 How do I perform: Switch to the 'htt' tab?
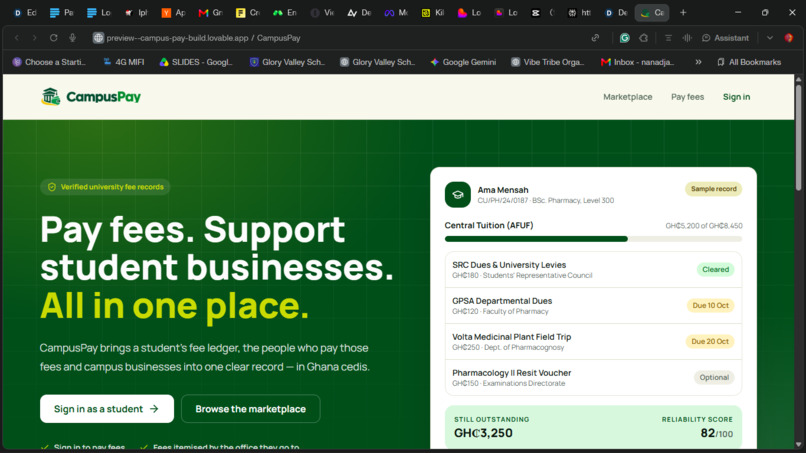pos(579,13)
